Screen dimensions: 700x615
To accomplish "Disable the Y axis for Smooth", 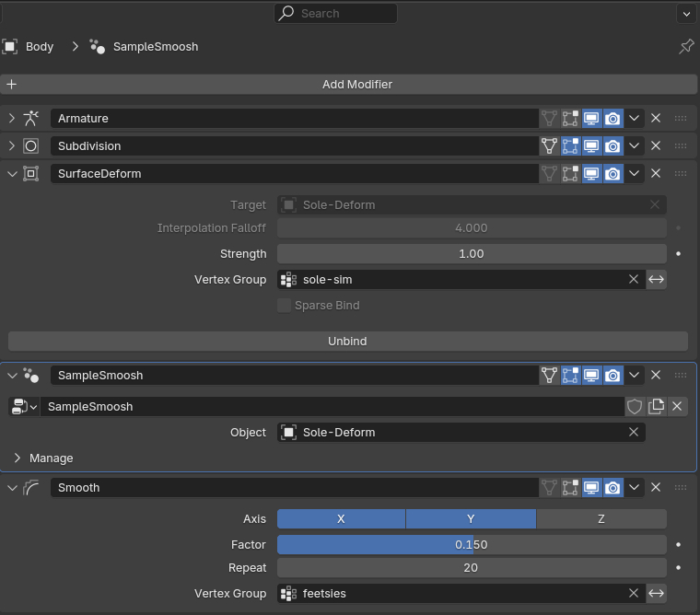I will click(471, 519).
